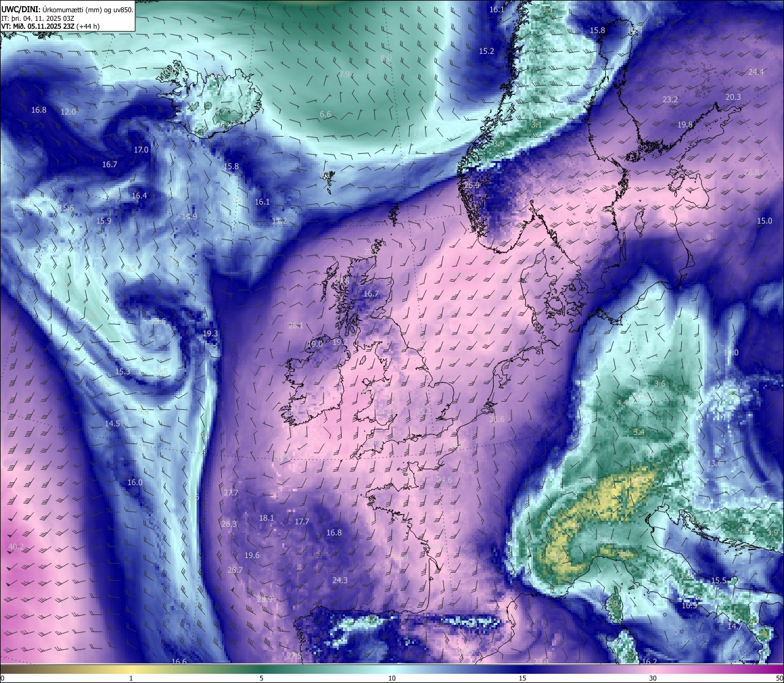Click the 14.7 value over southern Italy
784x683 pixels.
[x=735, y=627]
